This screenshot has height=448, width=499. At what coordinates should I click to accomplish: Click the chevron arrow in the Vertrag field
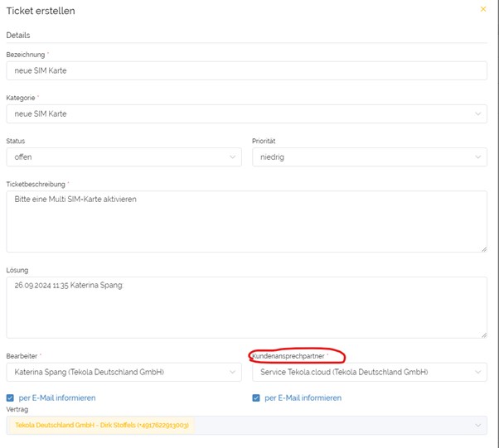[x=478, y=426]
